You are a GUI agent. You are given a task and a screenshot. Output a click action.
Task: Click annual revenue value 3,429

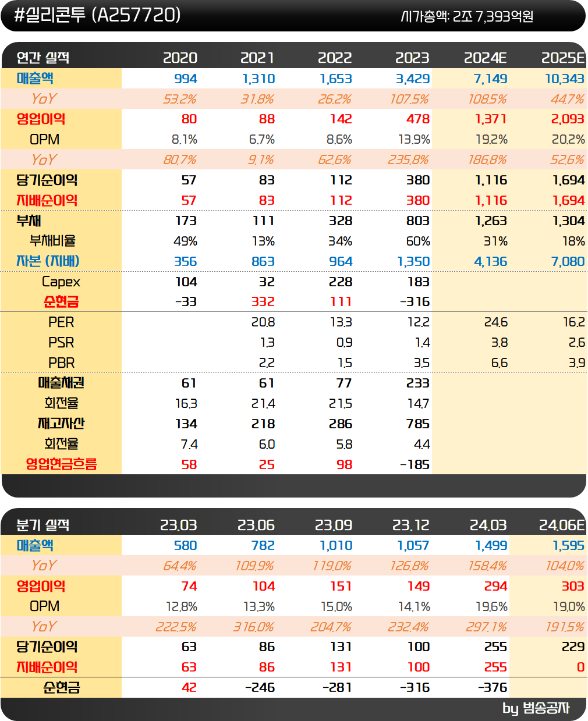(x=412, y=79)
